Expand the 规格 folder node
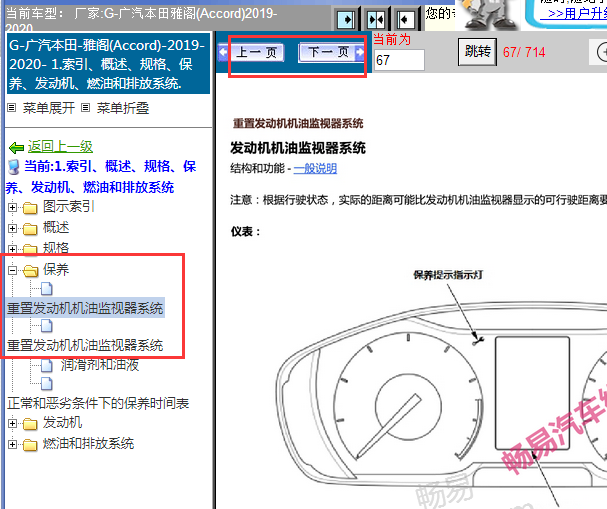This screenshot has height=509, width=607. coord(12,249)
